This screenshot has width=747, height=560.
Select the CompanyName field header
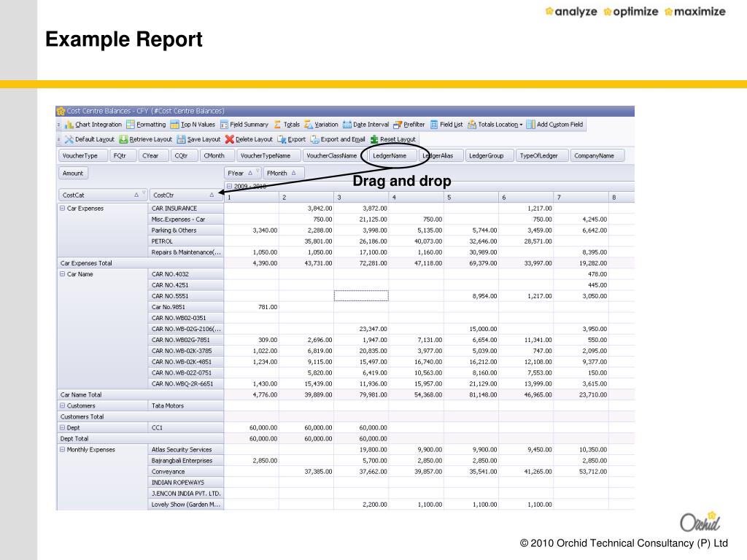coord(597,156)
